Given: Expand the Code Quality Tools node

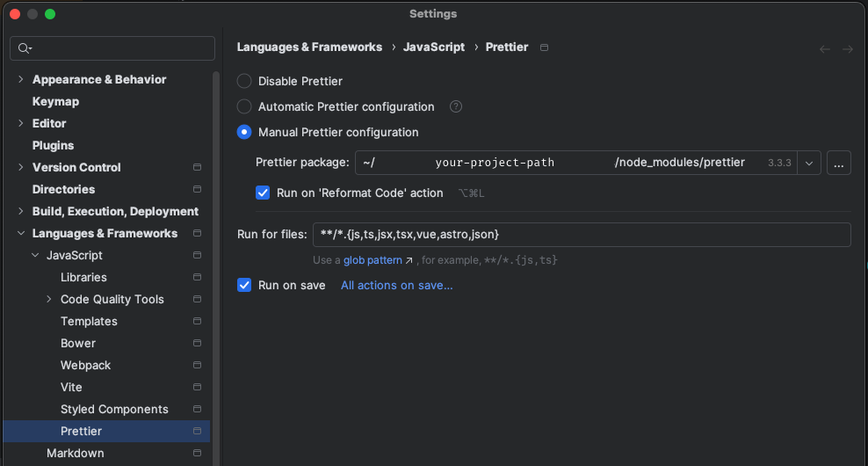Looking at the screenshot, I should pos(49,299).
